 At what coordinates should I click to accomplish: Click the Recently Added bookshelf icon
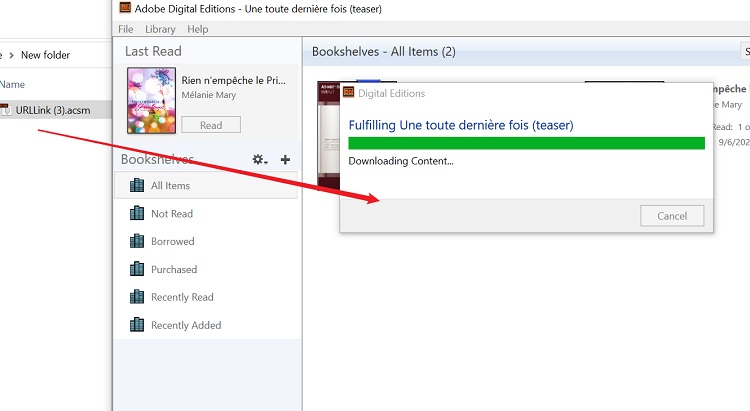click(137, 325)
